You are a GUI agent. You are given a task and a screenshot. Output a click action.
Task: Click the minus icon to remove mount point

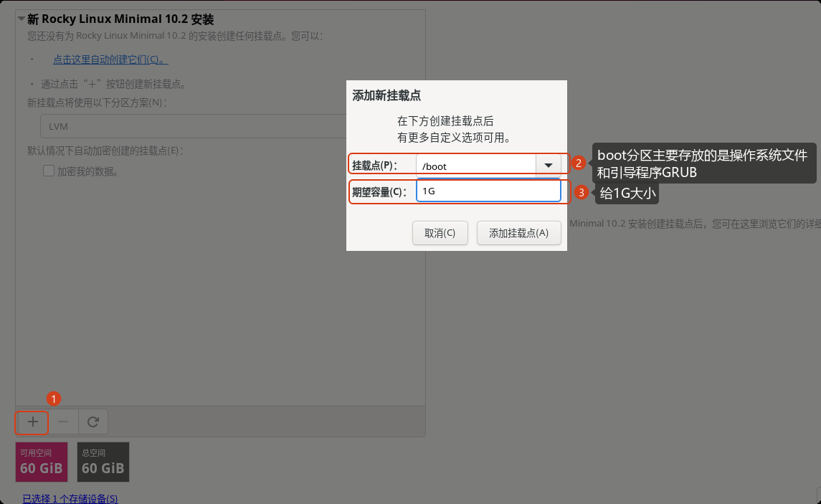coord(63,422)
